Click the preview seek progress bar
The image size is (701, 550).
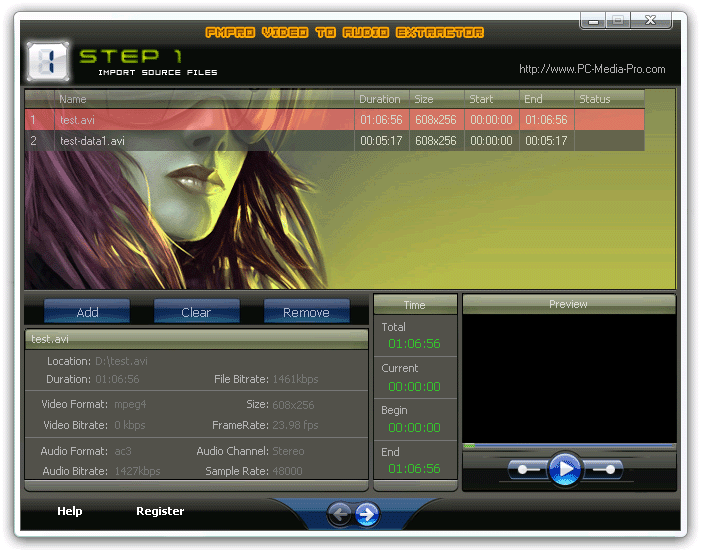[569, 446]
